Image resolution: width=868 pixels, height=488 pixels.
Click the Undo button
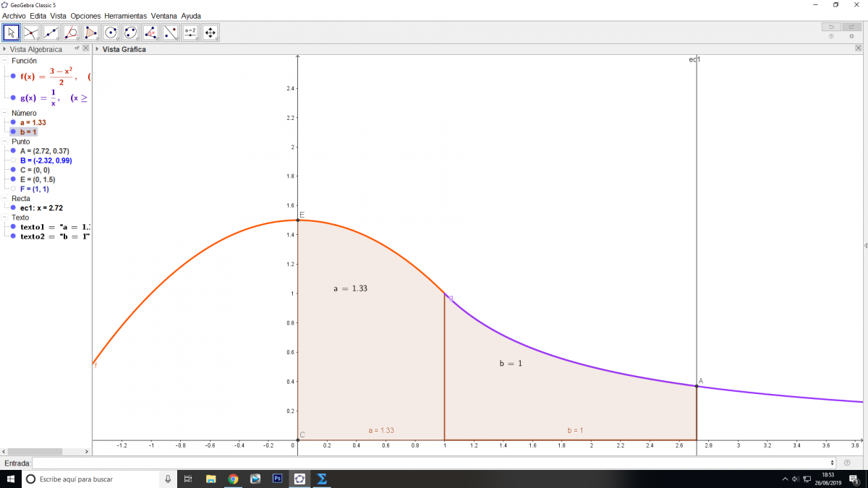831,27
